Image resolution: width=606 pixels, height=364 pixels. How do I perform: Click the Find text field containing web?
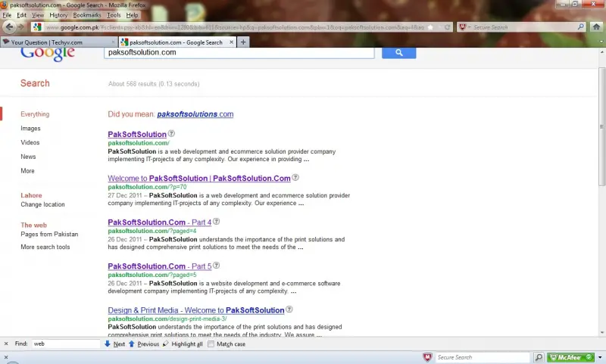[x=65, y=344]
